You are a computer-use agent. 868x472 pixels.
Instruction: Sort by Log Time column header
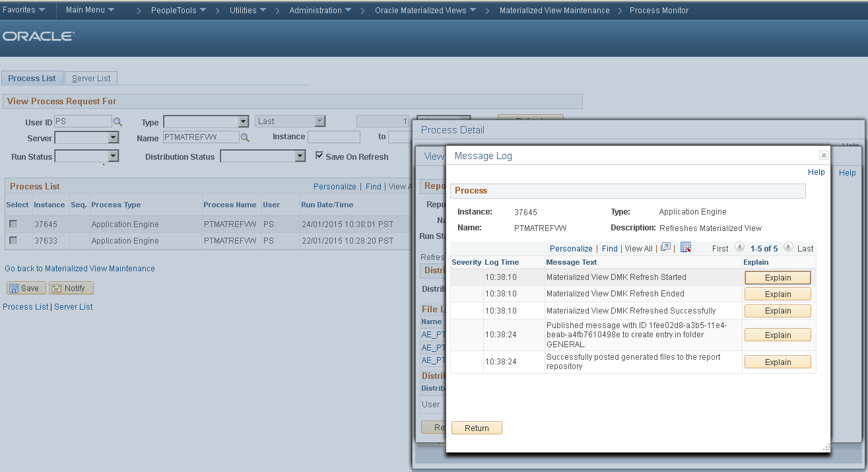click(502, 262)
